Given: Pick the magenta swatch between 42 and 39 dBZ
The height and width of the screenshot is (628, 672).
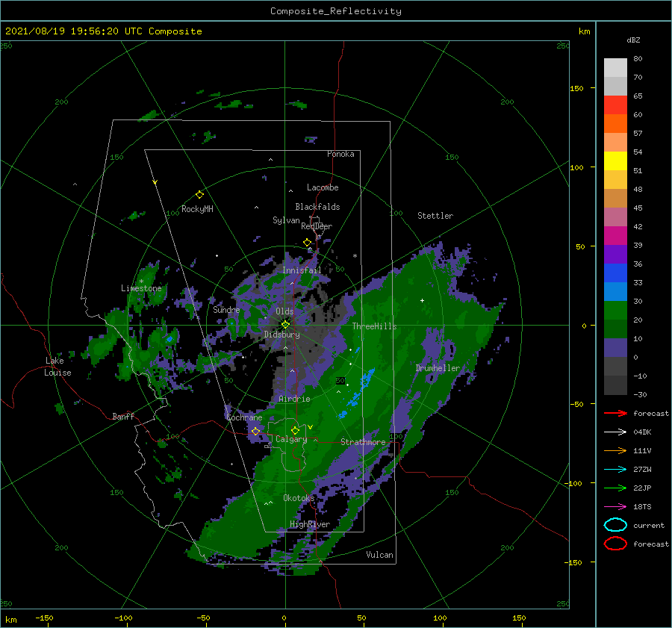Looking at the screenshot, I should [x=615, y=236].
